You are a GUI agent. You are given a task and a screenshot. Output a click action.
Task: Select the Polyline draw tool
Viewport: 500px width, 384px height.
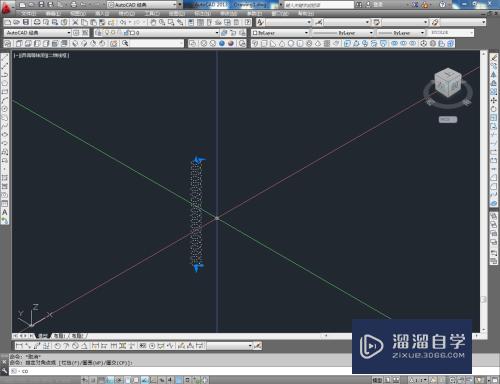click(x=5, y=74)
